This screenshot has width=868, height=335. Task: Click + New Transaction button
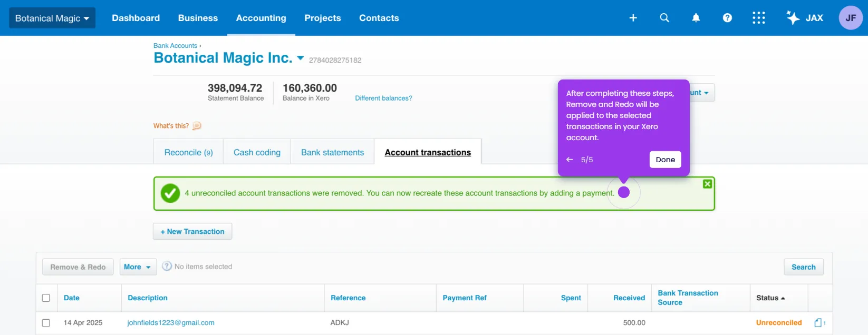[192, 231]
